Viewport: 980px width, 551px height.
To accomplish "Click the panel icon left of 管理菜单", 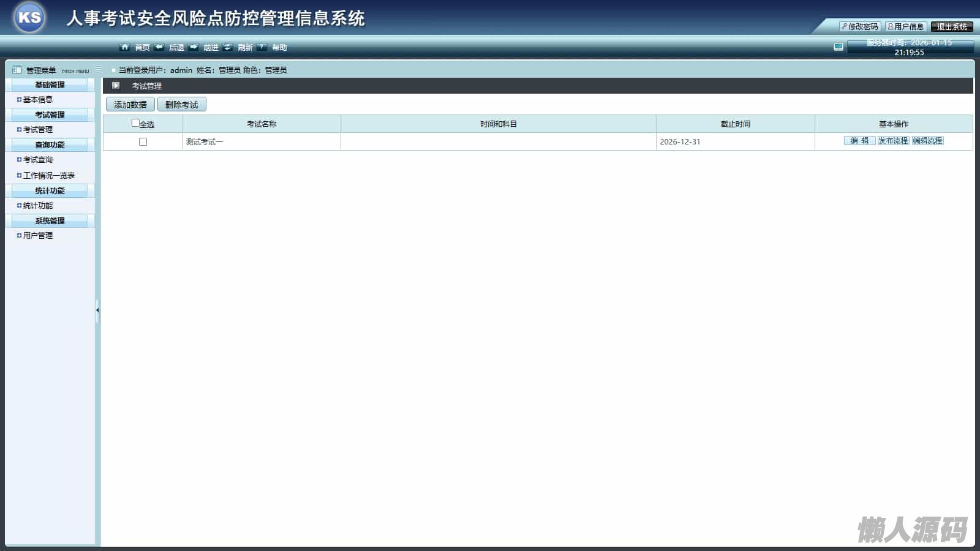I will click(17, 70).
